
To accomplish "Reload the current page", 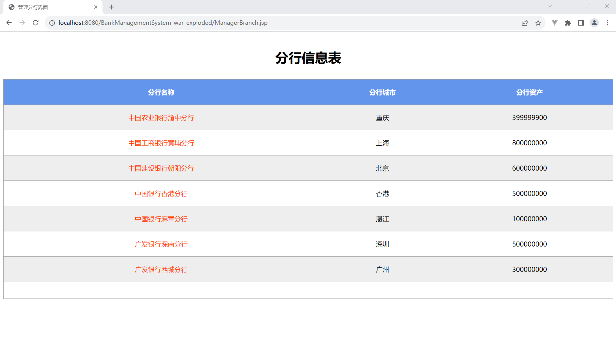I will pyautogui.click(x=35, y=23).
